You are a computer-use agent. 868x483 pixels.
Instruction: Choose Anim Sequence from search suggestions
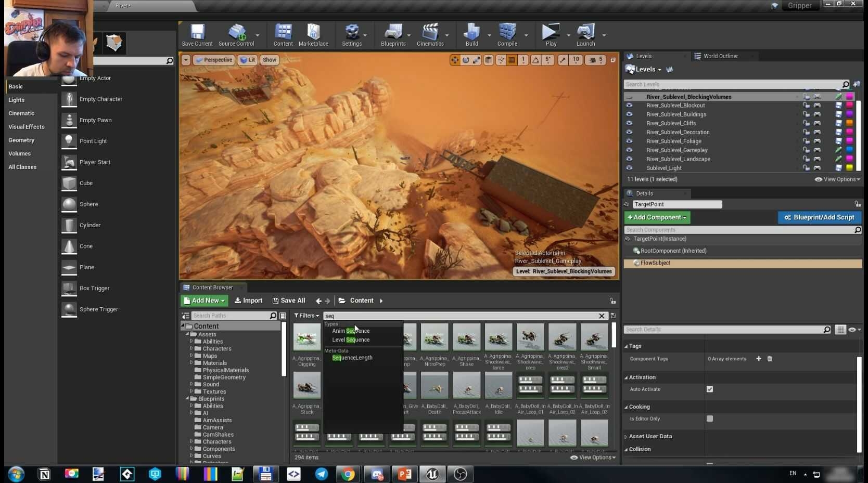click(351, 331)
